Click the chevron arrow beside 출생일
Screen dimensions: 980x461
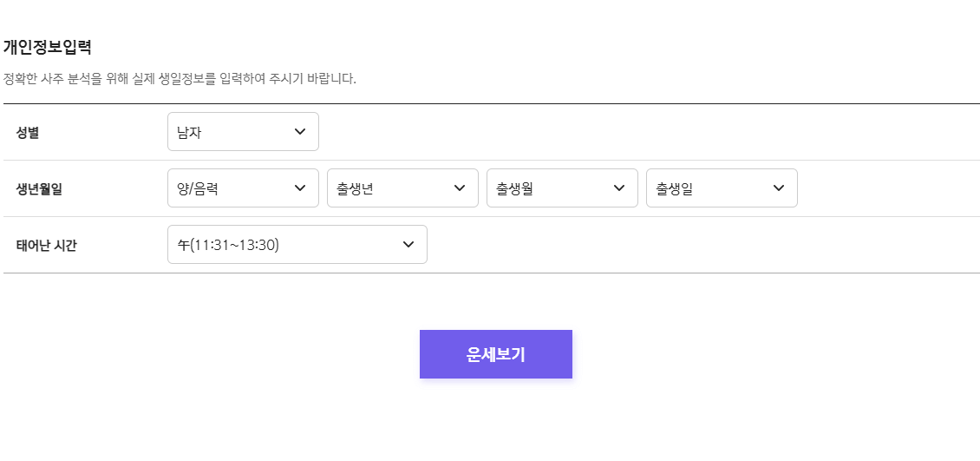[779, 188]
